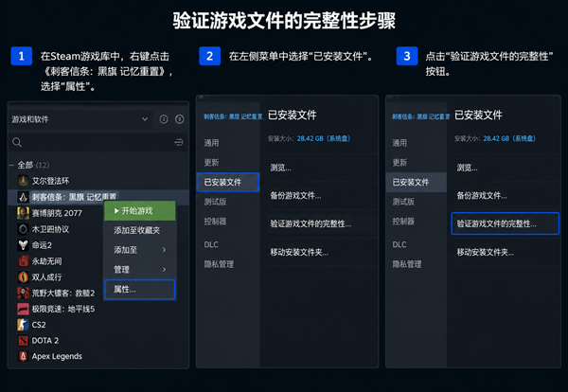The image size is (568, 392).
Task: Click the 极限竞速: 地平线5 game icon
Action: click(x=23, y=309)
